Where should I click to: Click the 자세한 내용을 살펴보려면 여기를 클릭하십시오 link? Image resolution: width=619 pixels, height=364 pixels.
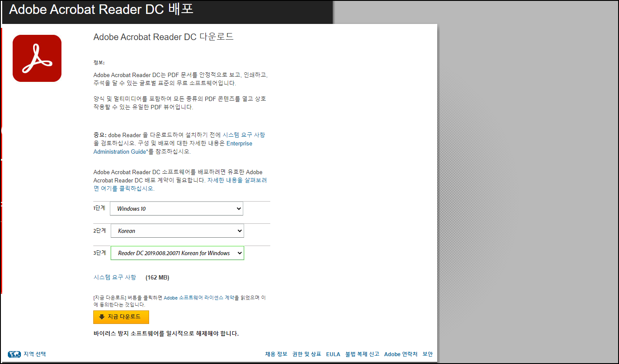(180, 185)
